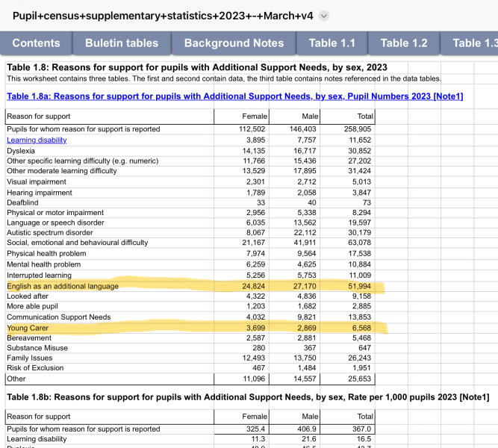Click the Female column header in Table 1.8a
Viewport: 498px width, 448px height.
[241, 116]
